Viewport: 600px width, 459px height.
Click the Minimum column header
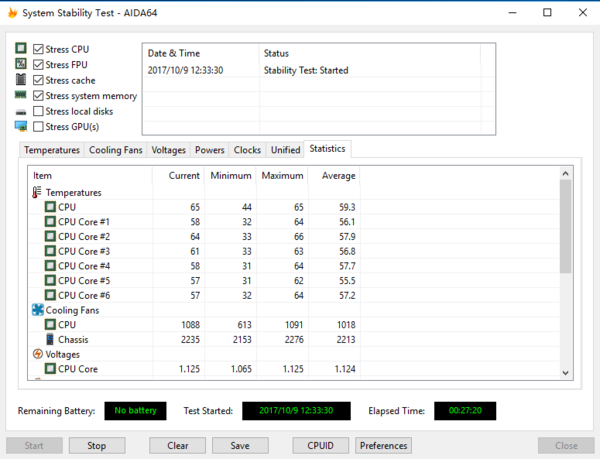click(230, 176)
